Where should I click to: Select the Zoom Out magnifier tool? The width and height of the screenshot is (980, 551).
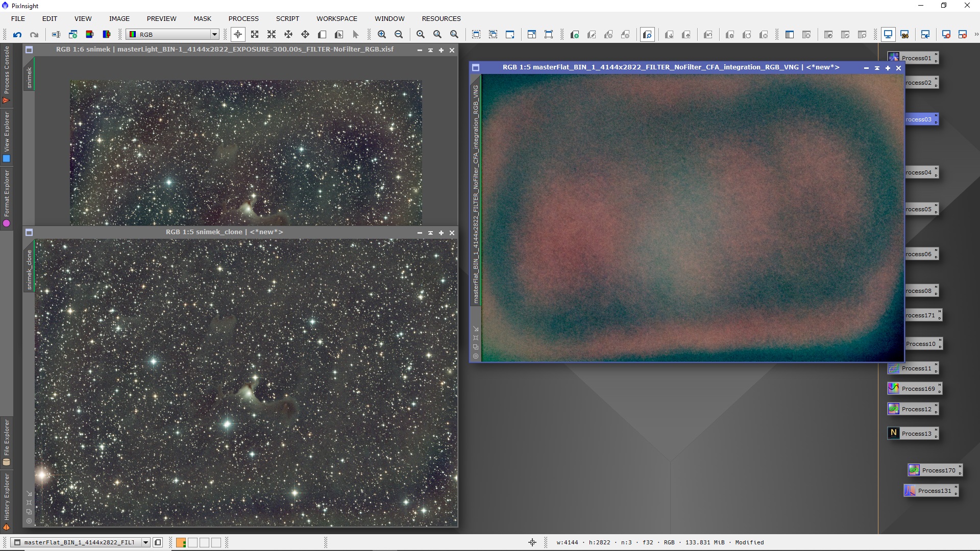[x=399, y=35]
